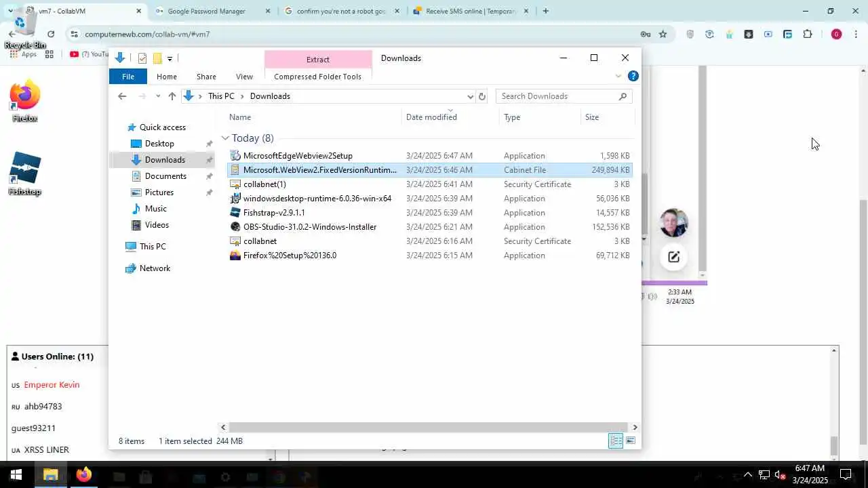Go up one folder level arrow
The image size is (868, 488).
(172, 96)
